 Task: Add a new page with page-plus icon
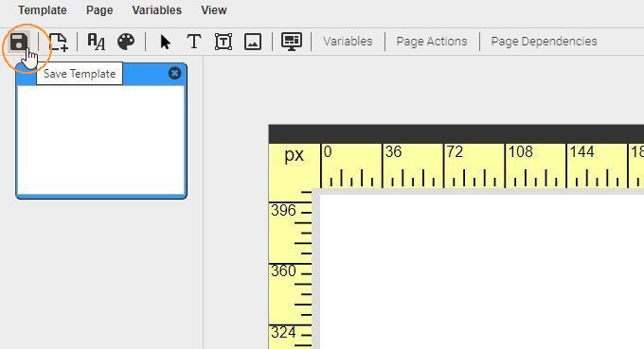point(59,42)
